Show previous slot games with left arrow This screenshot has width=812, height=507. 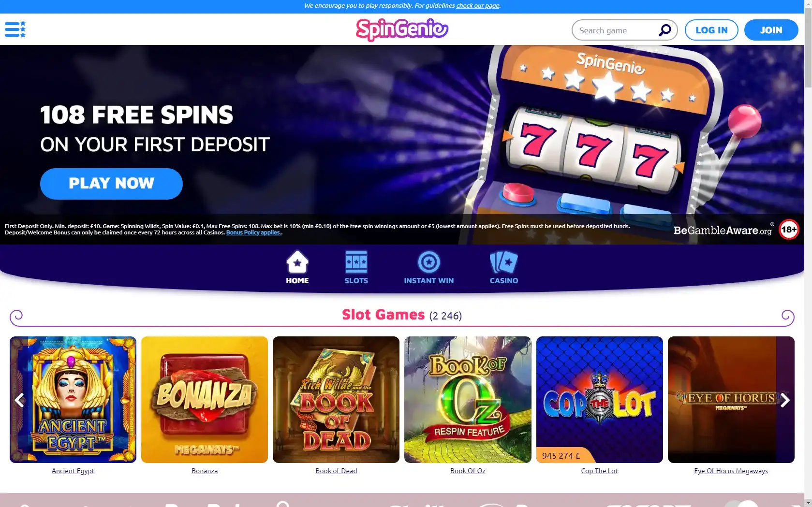(x=19, y=400)
